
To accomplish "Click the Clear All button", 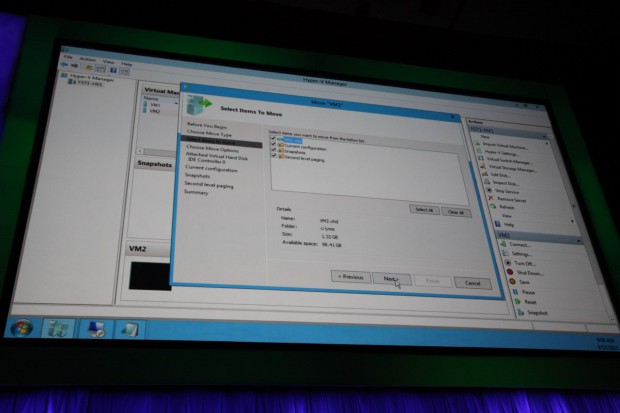I will click(x=456, y=212).
